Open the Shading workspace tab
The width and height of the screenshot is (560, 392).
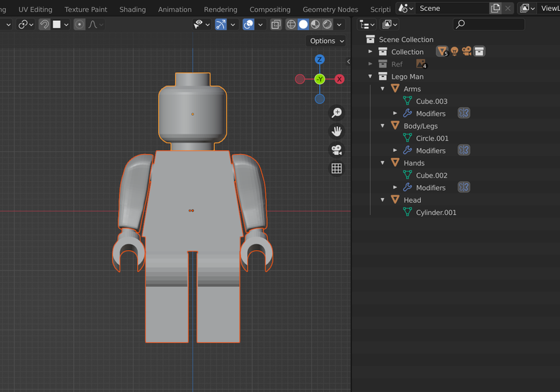(132, 9)
